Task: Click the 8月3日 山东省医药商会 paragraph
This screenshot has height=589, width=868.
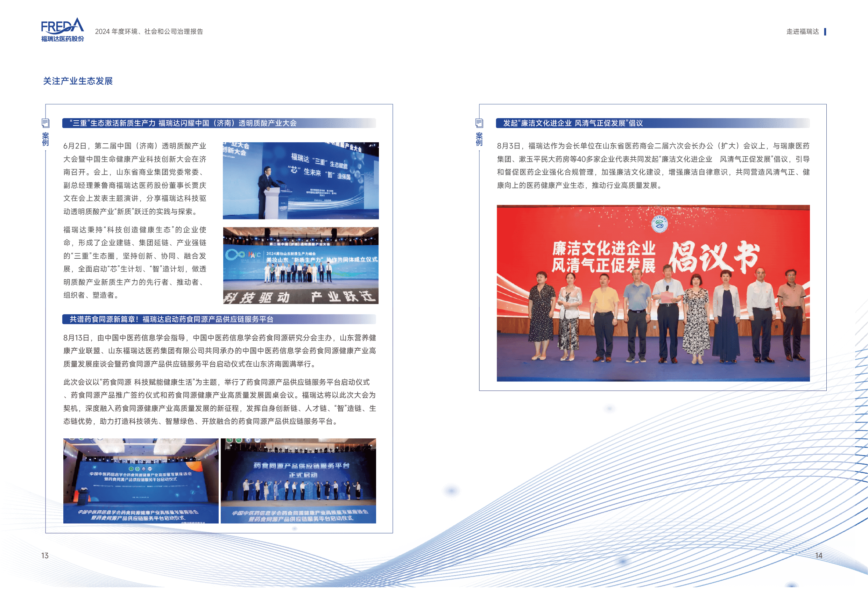Action: click(653, 165)
